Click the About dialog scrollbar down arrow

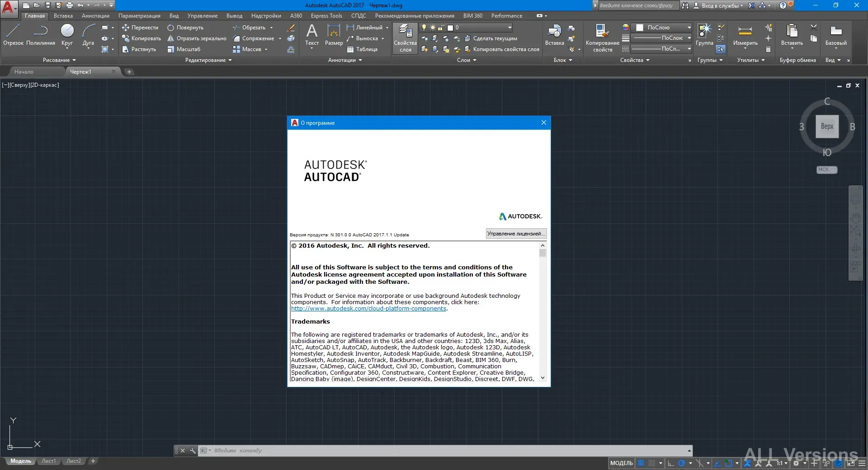[542, 378]
